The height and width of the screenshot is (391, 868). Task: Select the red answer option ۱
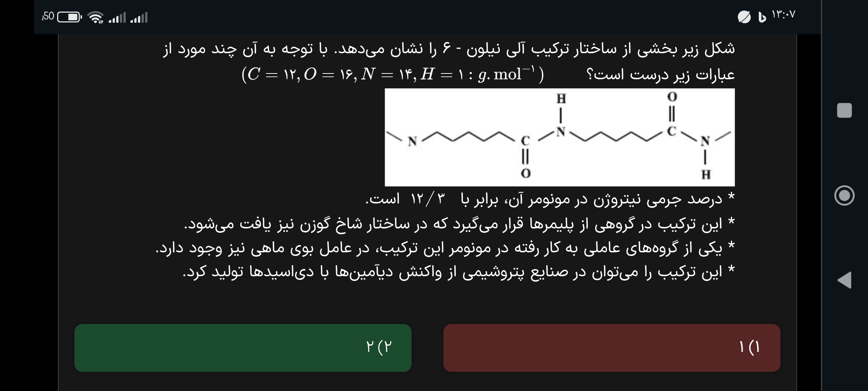[x=612, y=348]
